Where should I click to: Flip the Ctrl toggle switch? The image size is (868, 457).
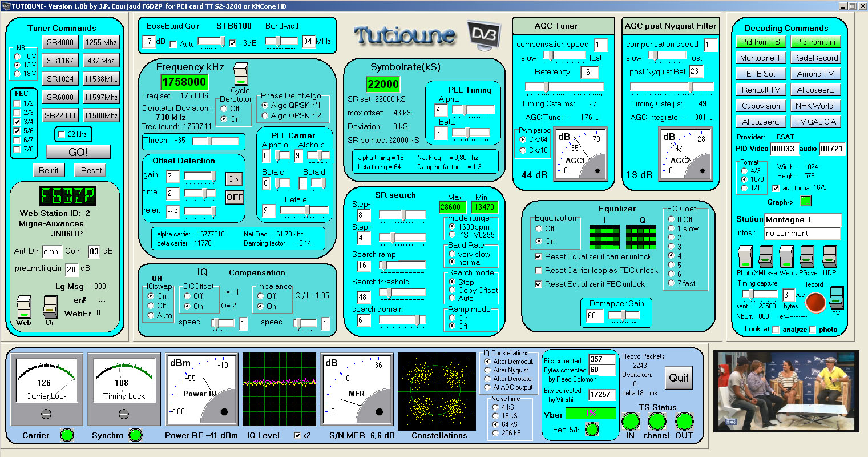[x=50, y=307]
